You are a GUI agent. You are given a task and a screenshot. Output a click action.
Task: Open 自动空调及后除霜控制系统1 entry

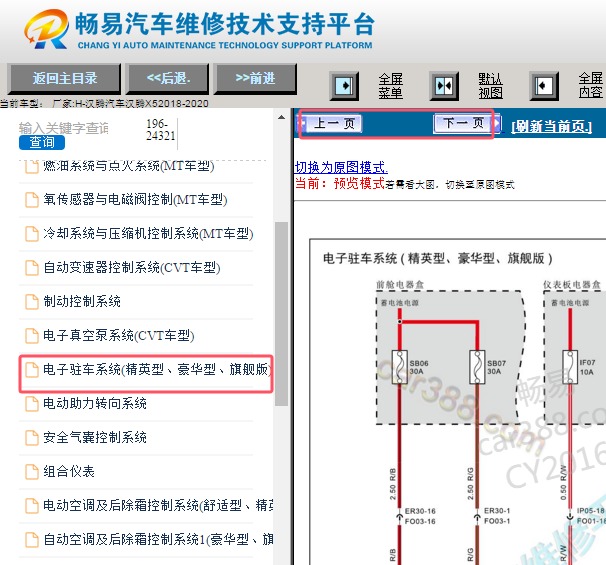[158, 539]
